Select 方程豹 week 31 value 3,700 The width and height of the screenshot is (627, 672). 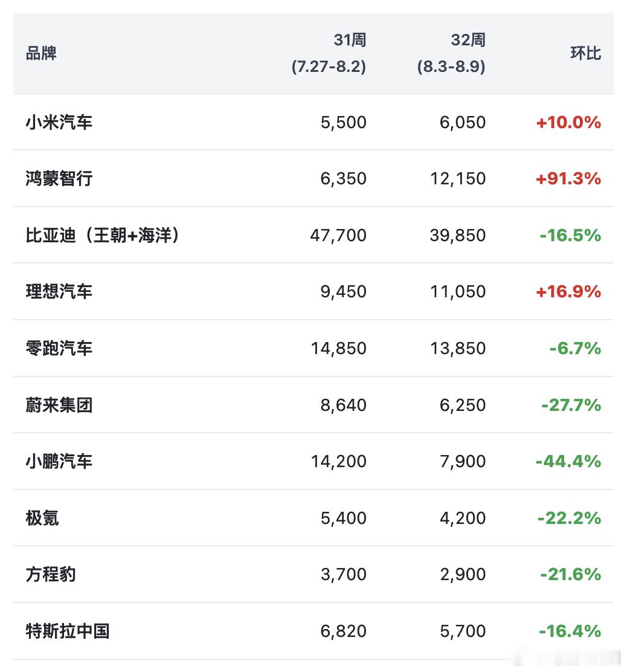pos(344,575)
